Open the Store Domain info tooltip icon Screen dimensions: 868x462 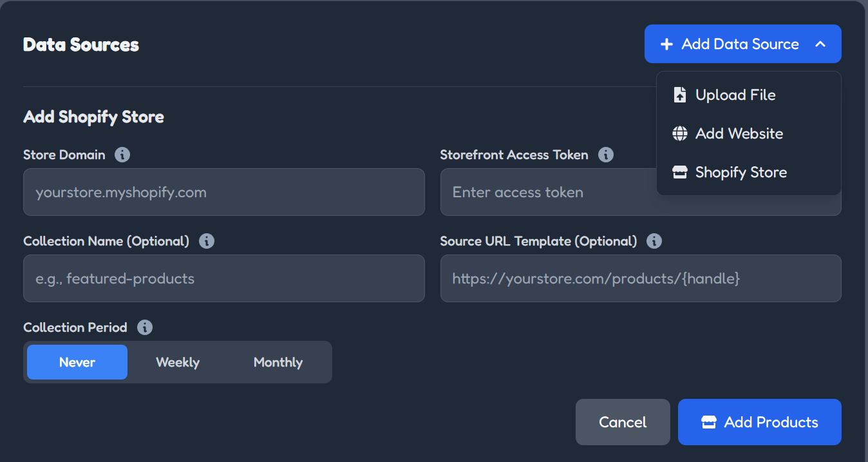point(122,155)
